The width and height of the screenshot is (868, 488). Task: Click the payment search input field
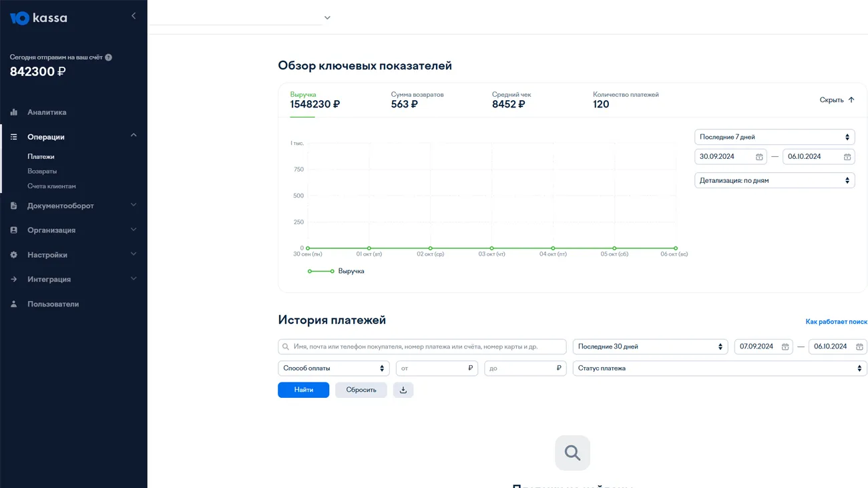[427, 347]
